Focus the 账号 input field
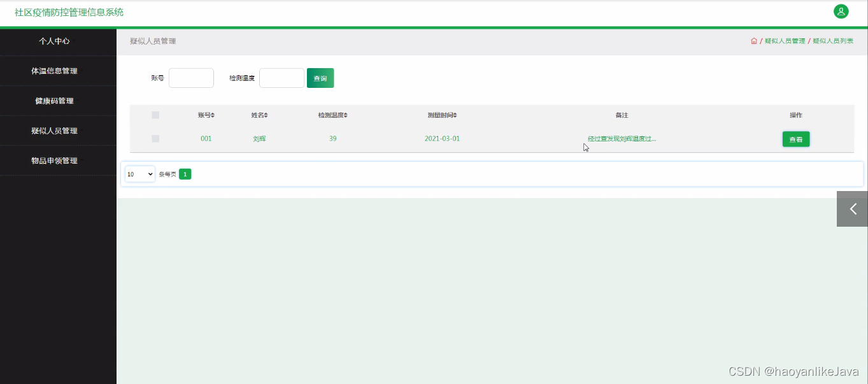Image resolution: width=868 pixels, height=384 pixels. pyautogui.click(x=191, y=78)
